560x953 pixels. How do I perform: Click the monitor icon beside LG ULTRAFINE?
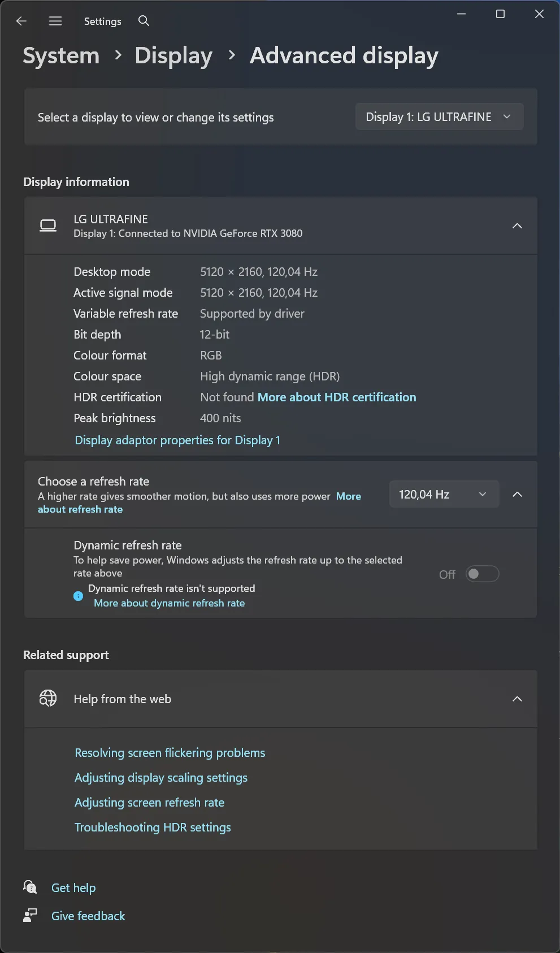point(48,226)
